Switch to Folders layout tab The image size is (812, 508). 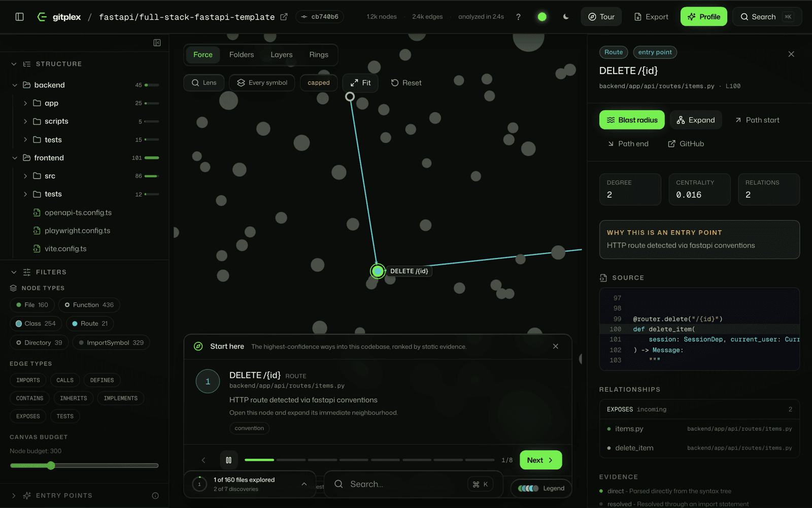242,55
